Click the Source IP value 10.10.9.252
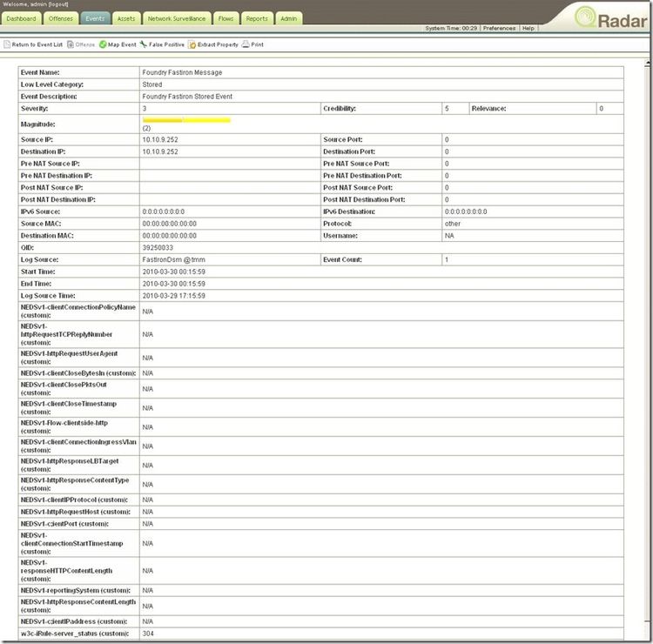The width and height of the screenshot is (653, 644). tap(160, 139)
